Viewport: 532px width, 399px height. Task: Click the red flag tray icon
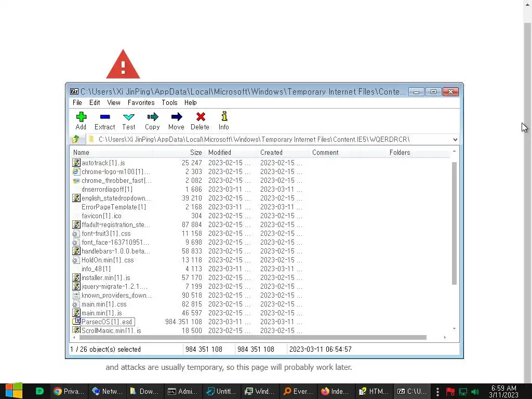450,392
